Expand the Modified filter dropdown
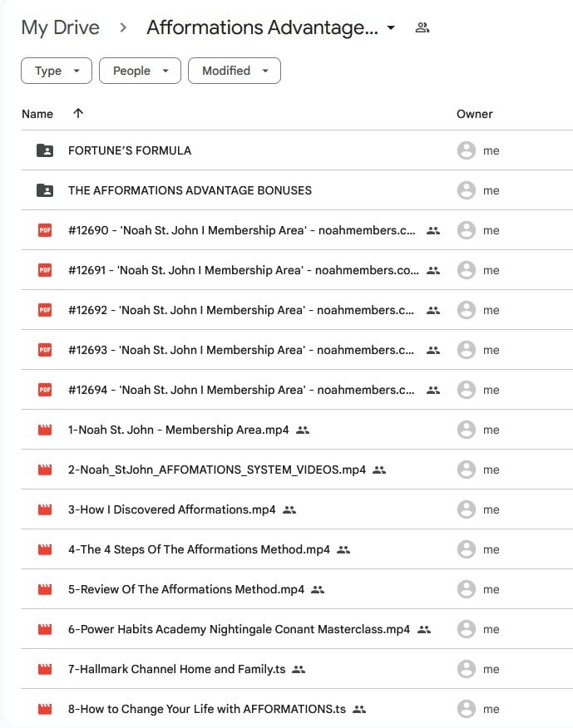Image resolution: width=573 pixels, height=728 pixels. 234,71
